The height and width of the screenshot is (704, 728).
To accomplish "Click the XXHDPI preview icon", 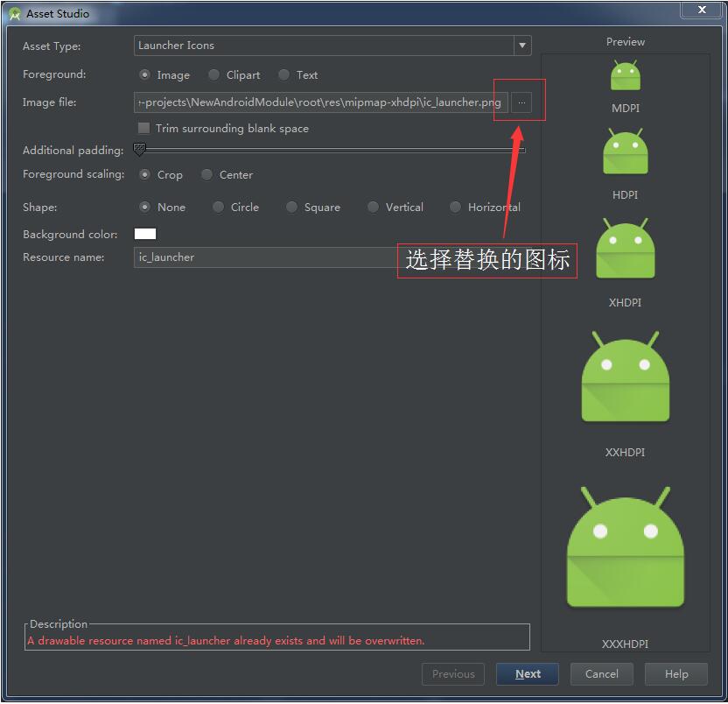I will pyautogui.click(x=626, y=377).
